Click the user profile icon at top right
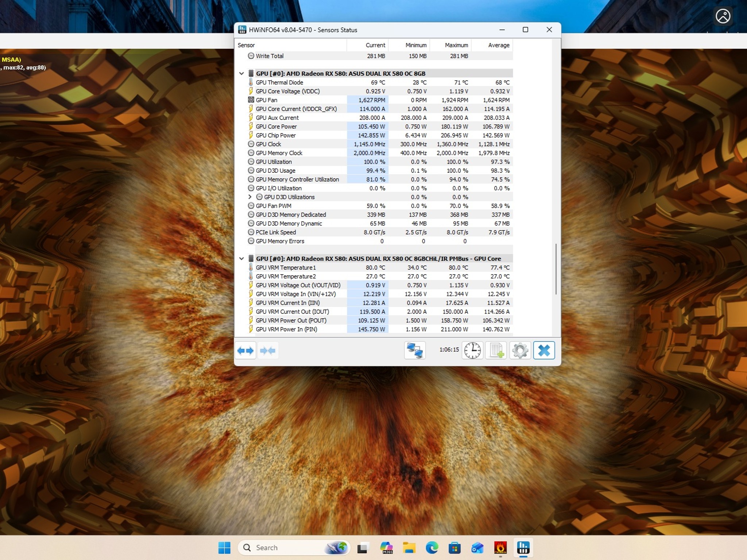This screenshot has width=747, height=560. (x=723, y=16)
